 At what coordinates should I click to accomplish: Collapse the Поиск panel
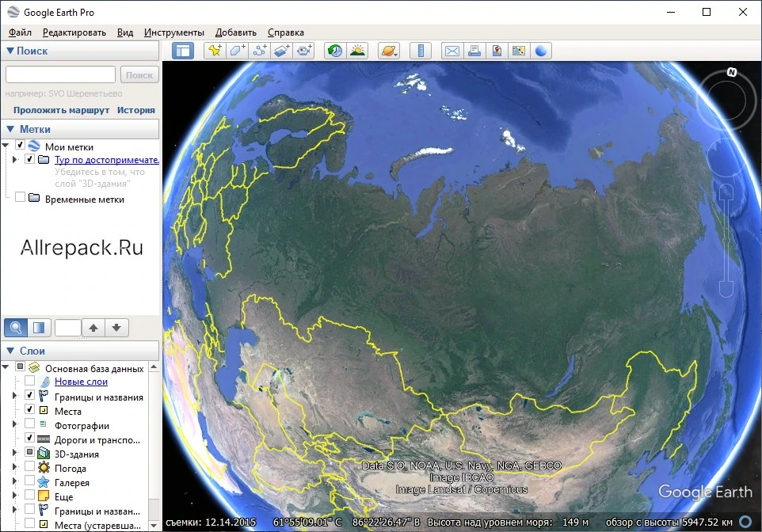[10, 51]
